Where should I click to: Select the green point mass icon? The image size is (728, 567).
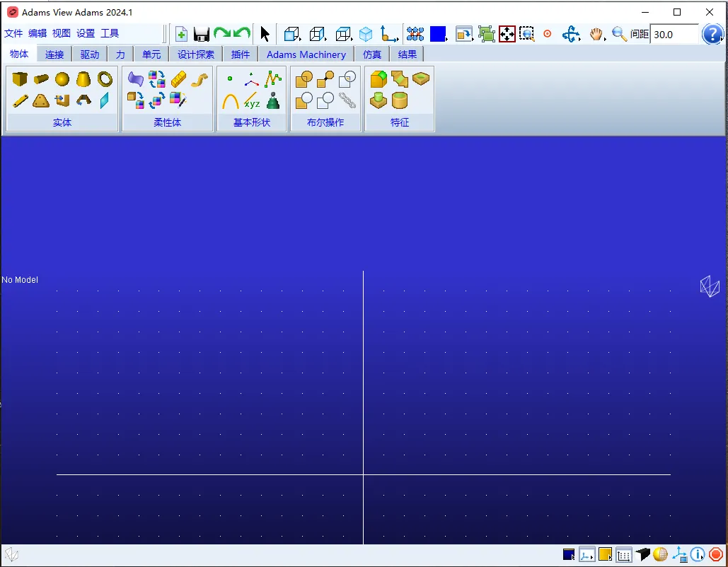[x=273, y=100]
